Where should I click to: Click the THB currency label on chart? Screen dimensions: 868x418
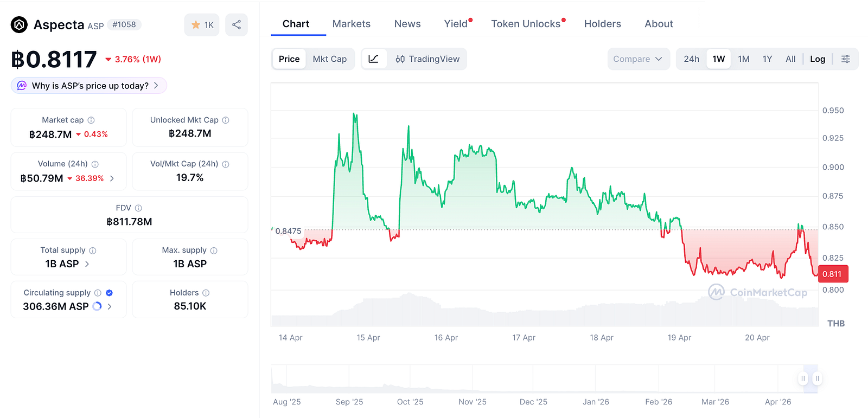click(x=836, y=324)
